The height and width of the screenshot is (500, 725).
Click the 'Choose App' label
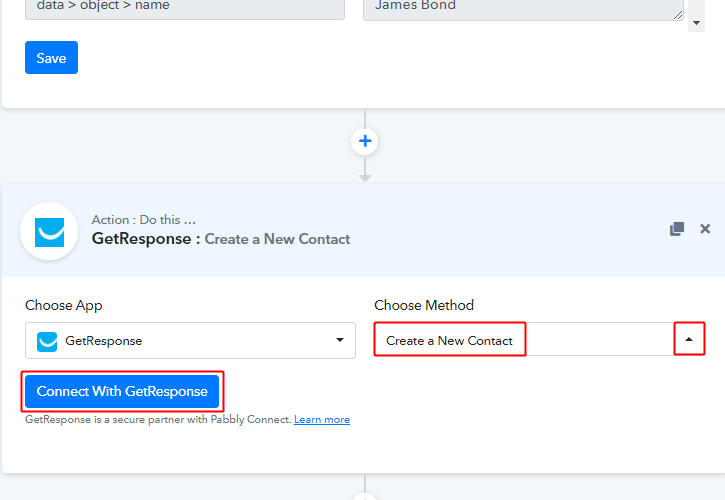point(63,305)
